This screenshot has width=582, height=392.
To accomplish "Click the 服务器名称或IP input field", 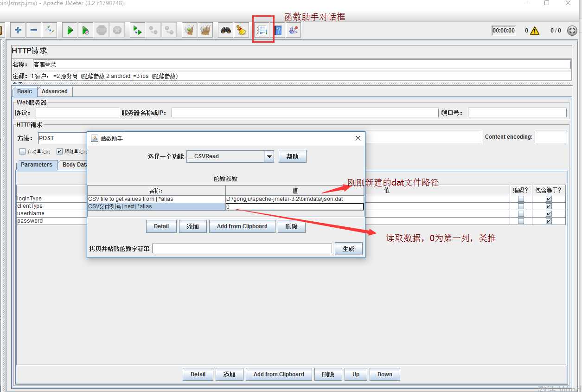I will click(305, 113).
